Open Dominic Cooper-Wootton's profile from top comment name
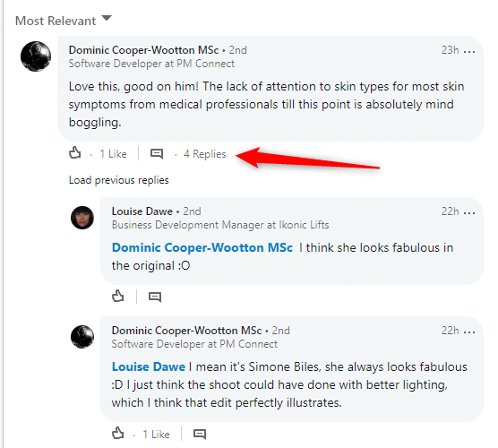This screenshot has height=448, width=498. click(x=143, y=50)
